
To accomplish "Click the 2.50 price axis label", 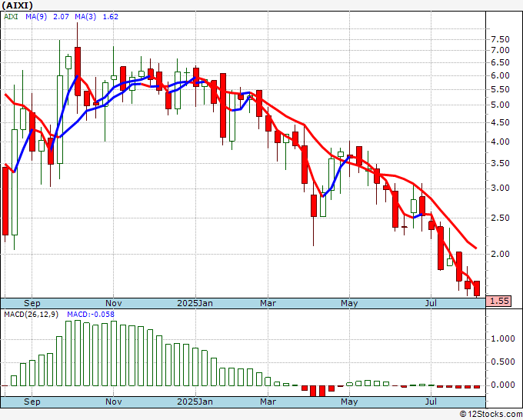I will (x=501, y=218).
